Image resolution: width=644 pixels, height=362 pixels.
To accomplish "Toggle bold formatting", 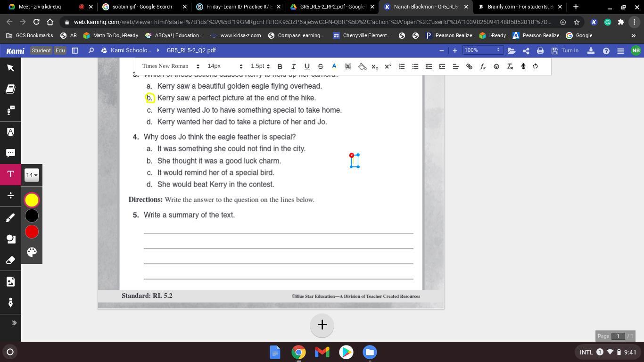I will coord(280,66).
